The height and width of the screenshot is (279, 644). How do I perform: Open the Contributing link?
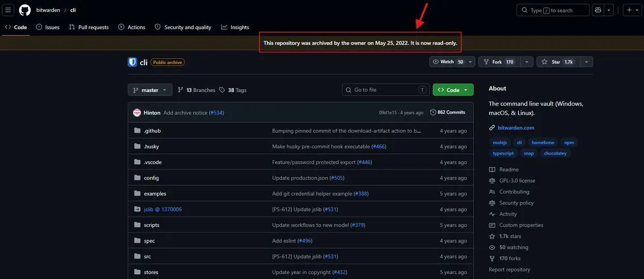[509, 192]
